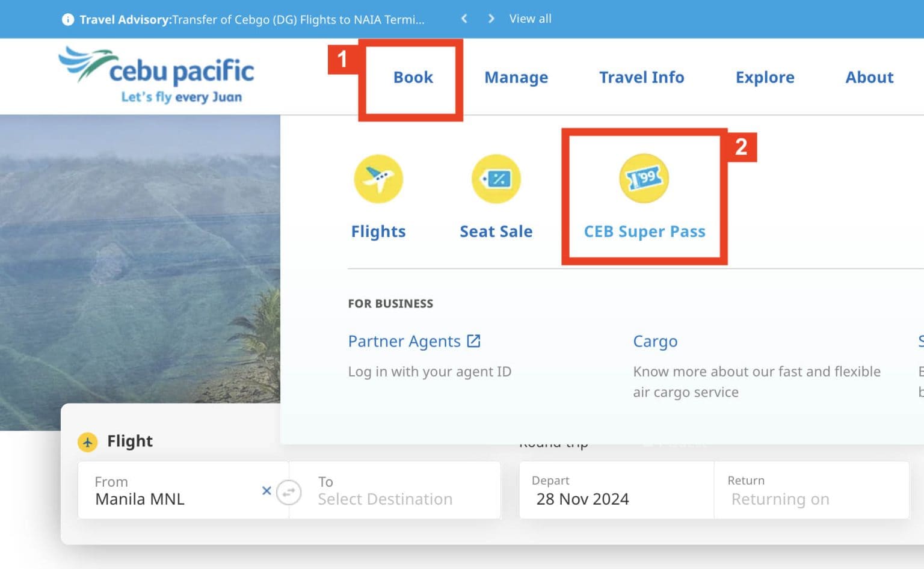Expand the Explore menu

765,78
